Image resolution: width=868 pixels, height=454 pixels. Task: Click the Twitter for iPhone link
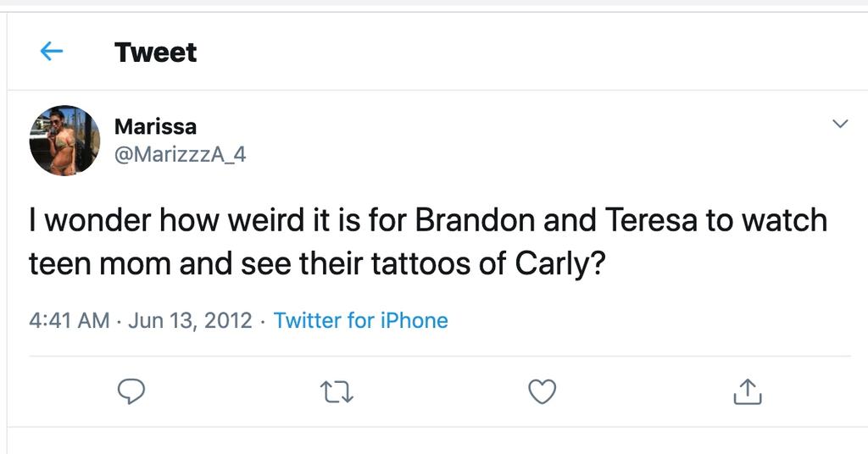[x=361, y=320]
